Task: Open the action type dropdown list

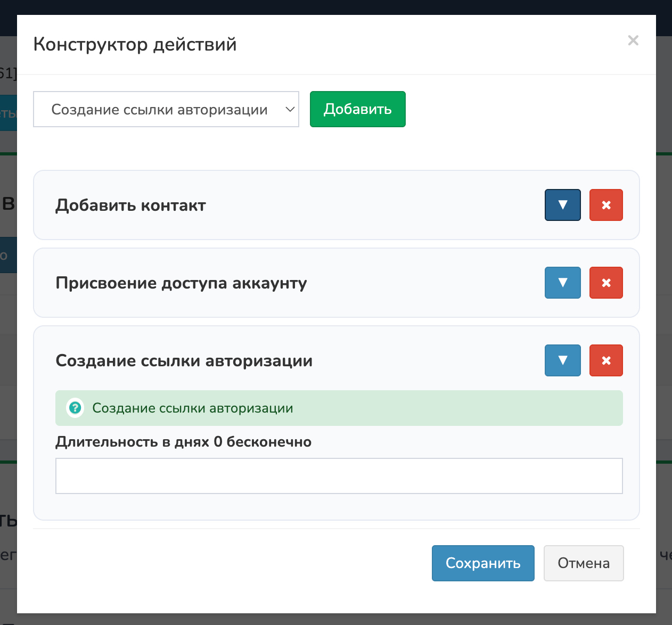Action: (166, 109)
